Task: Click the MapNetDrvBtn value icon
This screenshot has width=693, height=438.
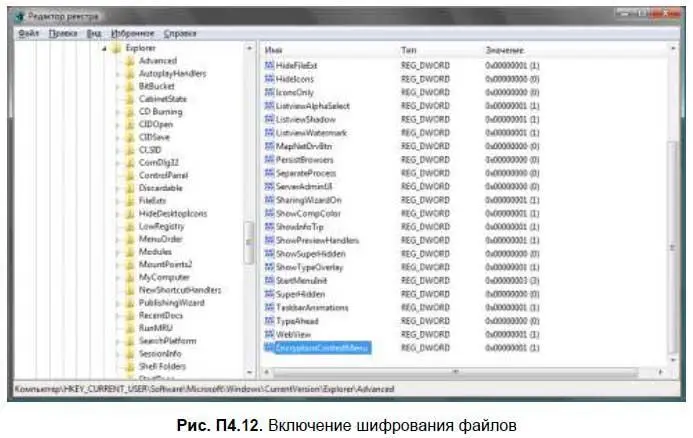Action: coord(269,146)
